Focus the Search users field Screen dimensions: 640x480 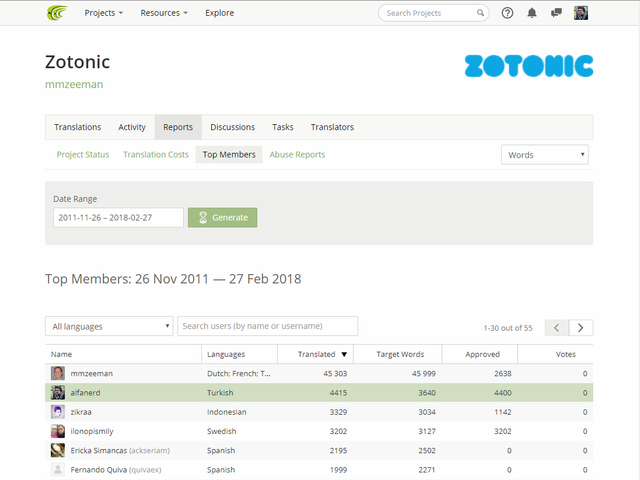[268, 326]
